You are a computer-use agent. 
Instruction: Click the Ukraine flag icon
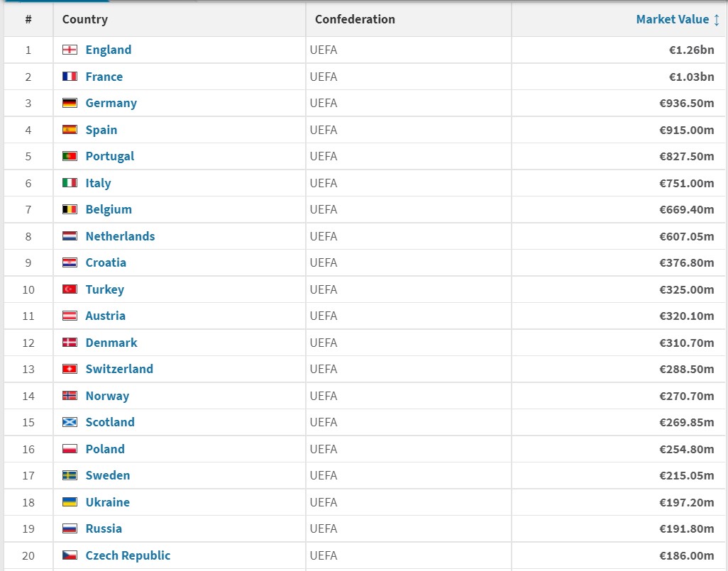(70, 502)
